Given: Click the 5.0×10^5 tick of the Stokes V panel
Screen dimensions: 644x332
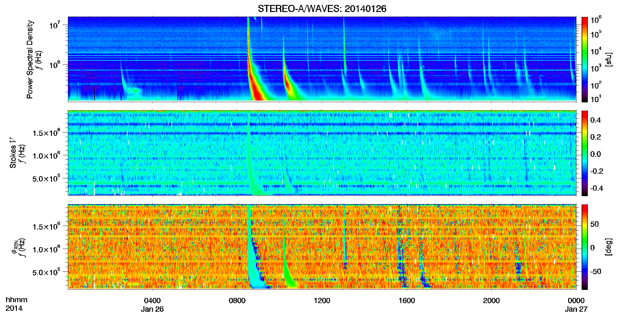Looking at the screenshot, I should coord(46,179).
